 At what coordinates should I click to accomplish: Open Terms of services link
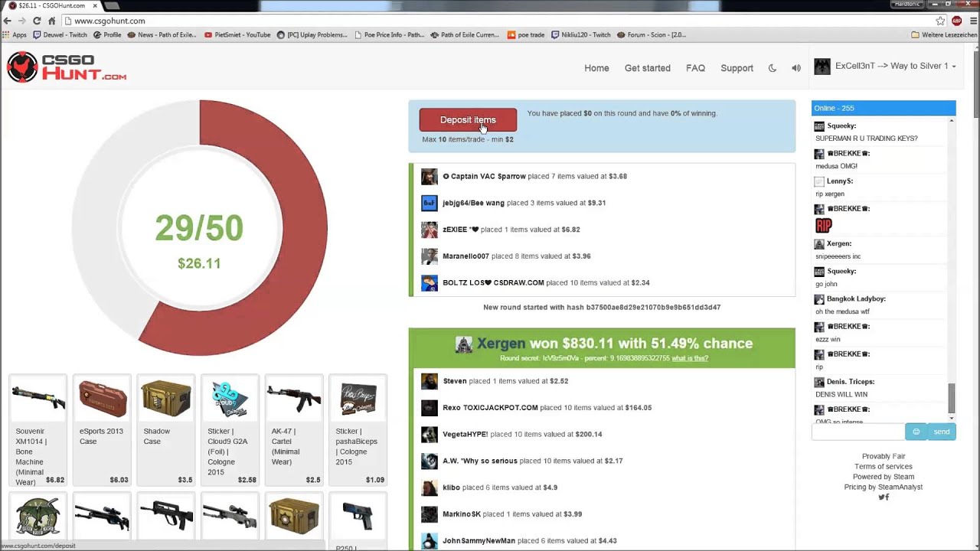(x=884, y=466)
